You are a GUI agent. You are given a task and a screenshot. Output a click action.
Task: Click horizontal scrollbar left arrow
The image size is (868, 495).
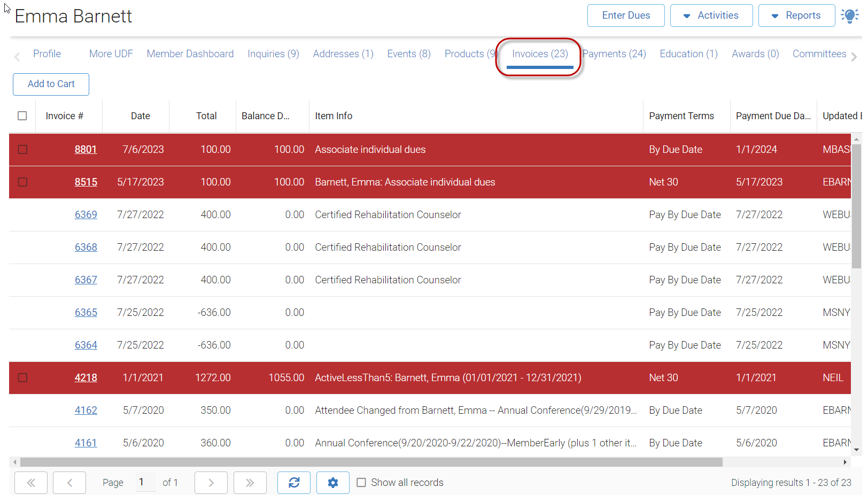pyautogui.click(x=15, y=462)
